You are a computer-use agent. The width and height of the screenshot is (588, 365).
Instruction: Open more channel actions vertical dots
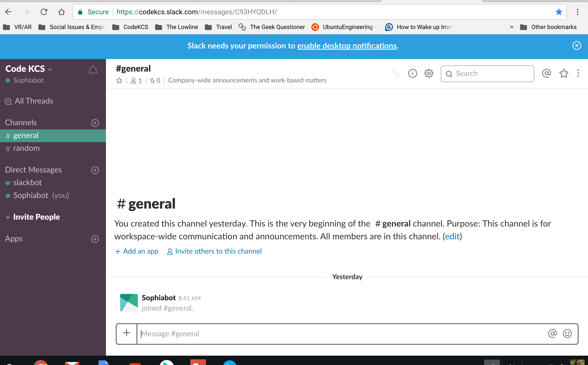pyautogui.click(x=578, y=73)
